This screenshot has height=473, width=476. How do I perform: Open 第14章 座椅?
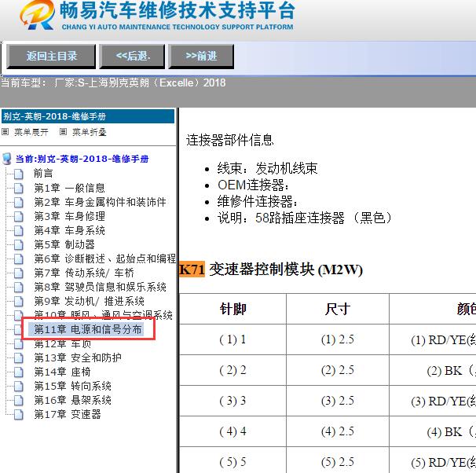[62, 372]
